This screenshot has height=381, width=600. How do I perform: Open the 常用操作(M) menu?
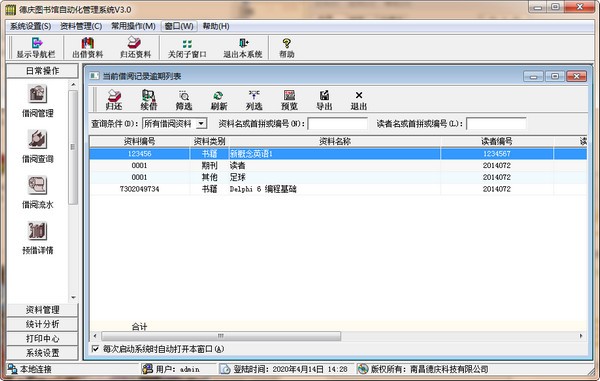point(133,26)
